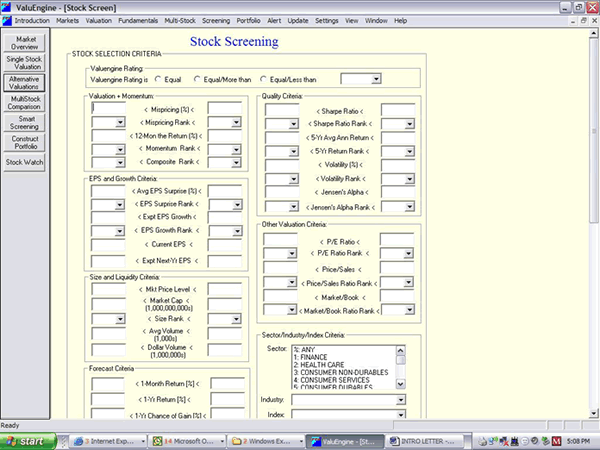Screen dimensions: 600x450
Task: Click the main page vertical scrollbar thumb
Action: (593, 130)
